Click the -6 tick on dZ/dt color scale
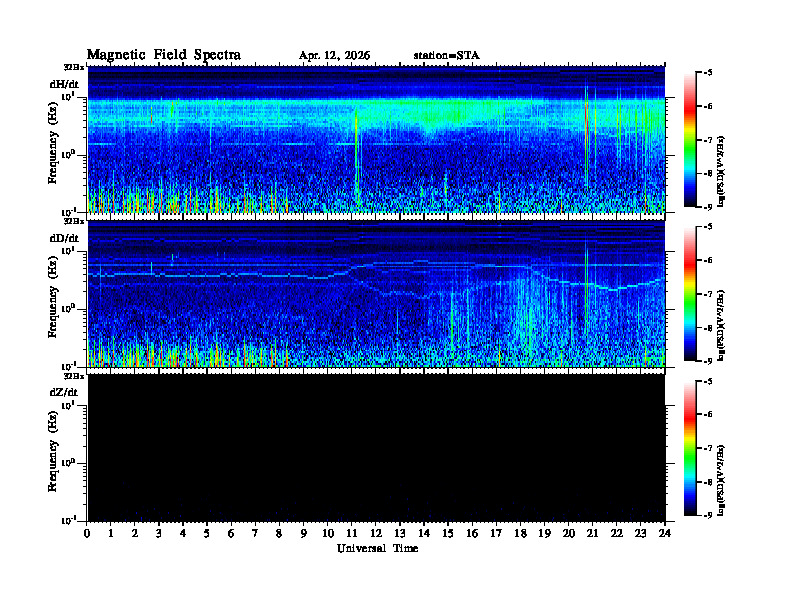The image size is (792, 612). click(707, 415)
